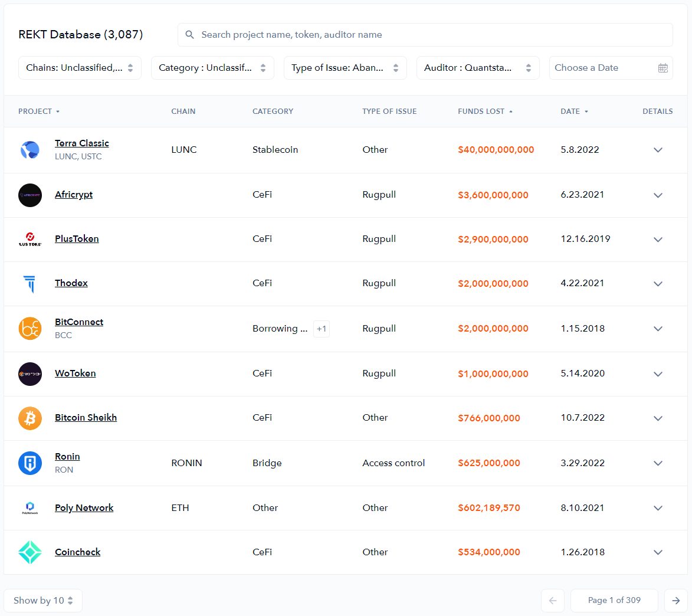The height and width of the screenshot is (616, 692).
Task: Show the +1 extra category for BitConnect
Action: [322, 329]
